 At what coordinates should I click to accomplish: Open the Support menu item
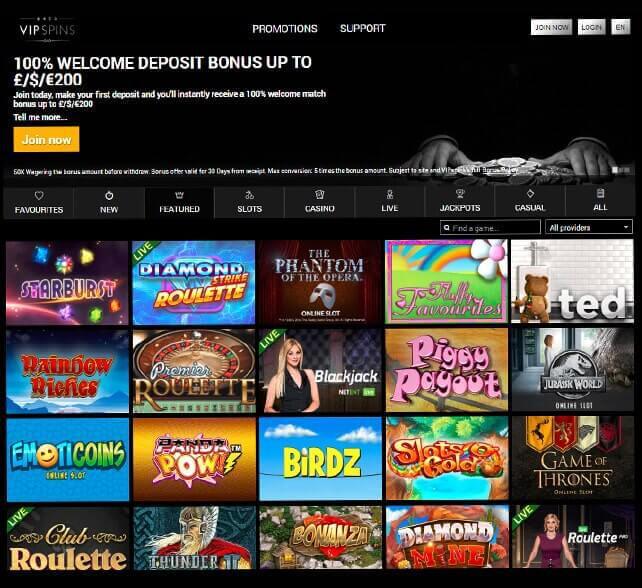click(x=363, y=28)
